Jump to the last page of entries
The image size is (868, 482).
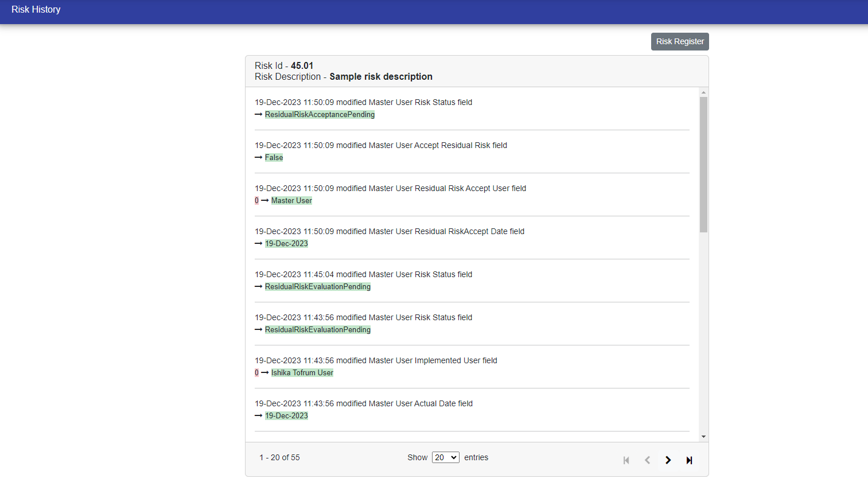(689, 460)
